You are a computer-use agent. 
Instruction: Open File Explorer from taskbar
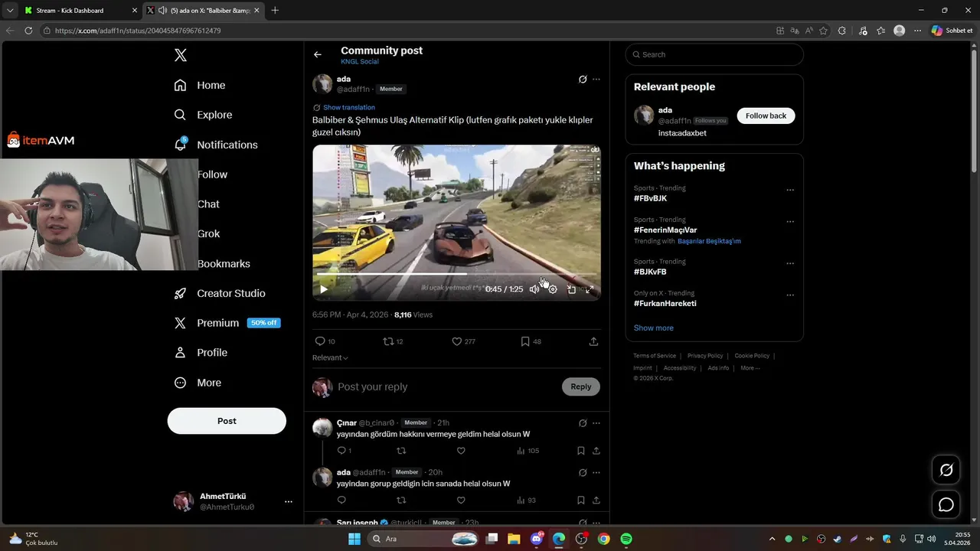pos(514,539)
